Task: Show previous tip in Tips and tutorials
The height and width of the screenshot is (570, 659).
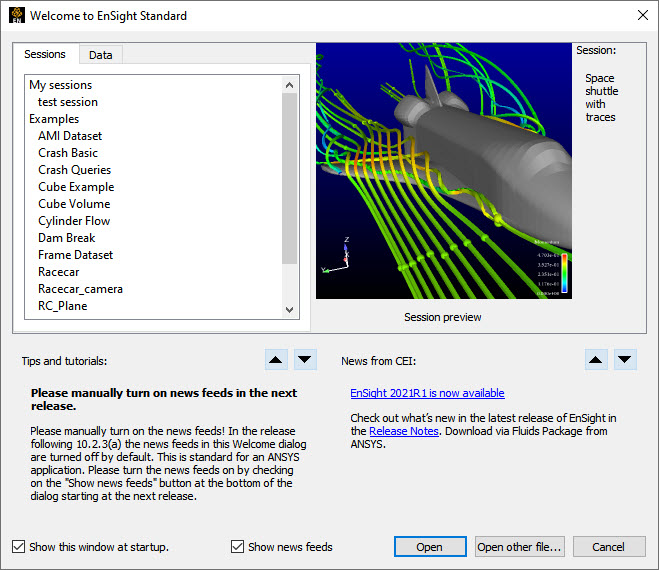Action: [x=276, y=360]
